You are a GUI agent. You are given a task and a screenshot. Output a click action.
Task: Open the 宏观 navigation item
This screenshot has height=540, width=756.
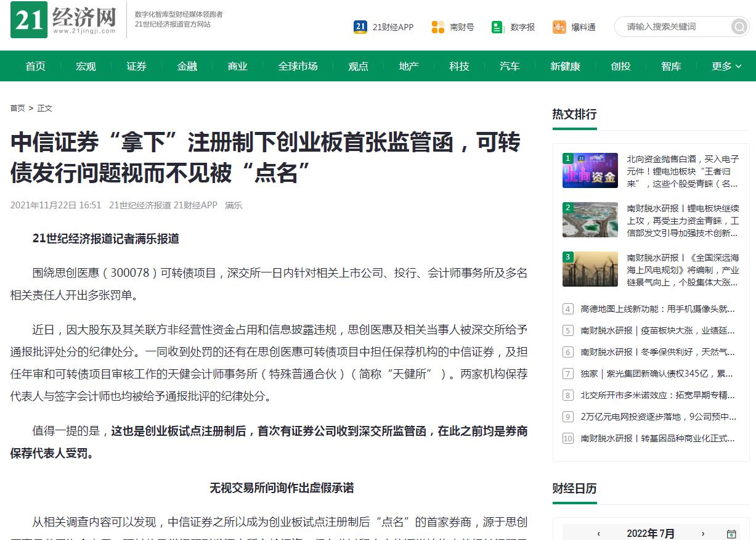coord(86,66)
